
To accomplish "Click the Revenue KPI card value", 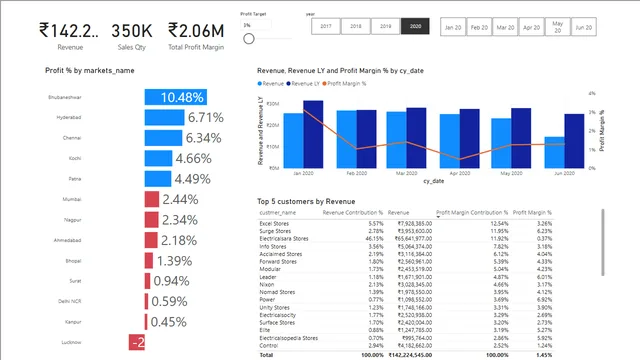I will click(69, 31).
